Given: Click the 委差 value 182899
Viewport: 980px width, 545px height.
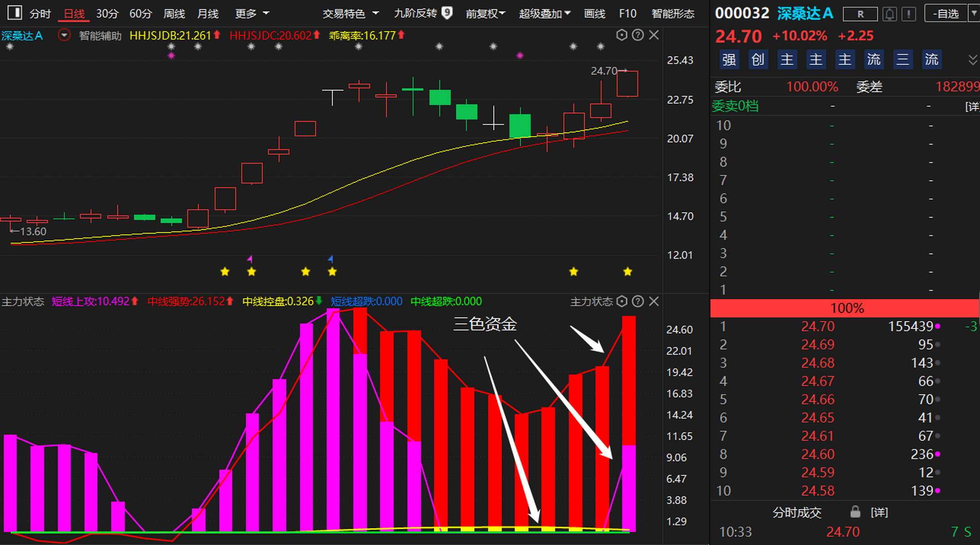Looking at the screenshot, I should click(x=957, y=87).
